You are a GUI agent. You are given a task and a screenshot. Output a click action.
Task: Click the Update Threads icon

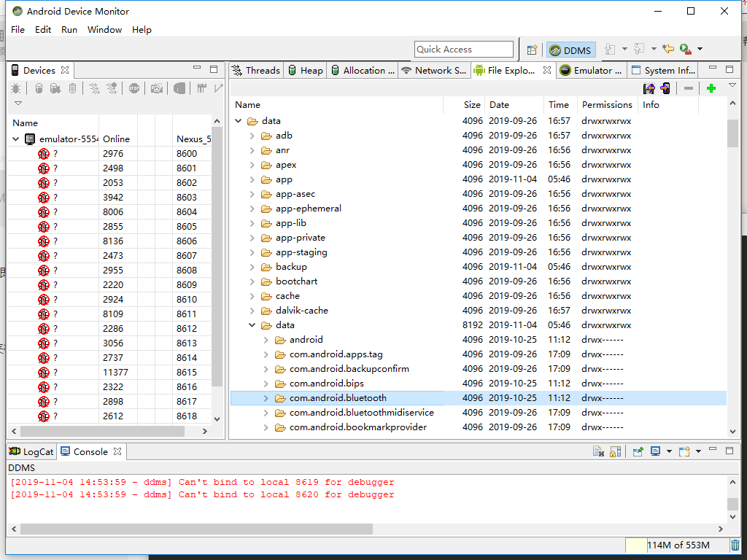[x=94, y=88]
